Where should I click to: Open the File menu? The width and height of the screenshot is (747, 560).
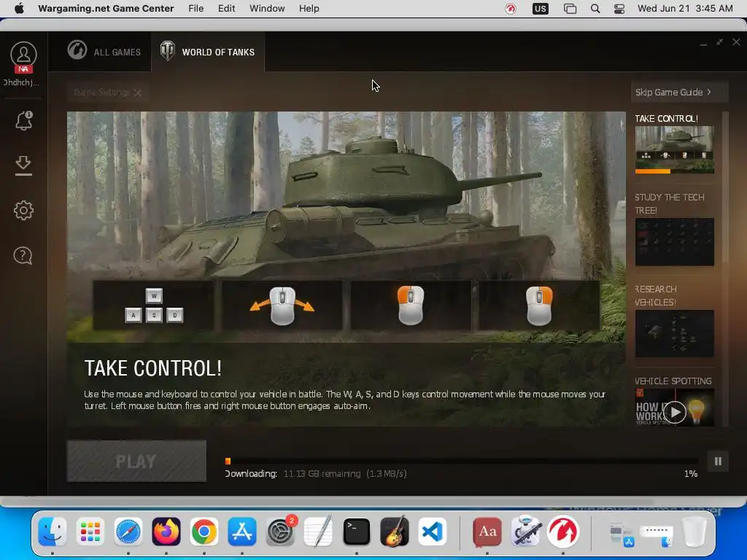point(196,9)
